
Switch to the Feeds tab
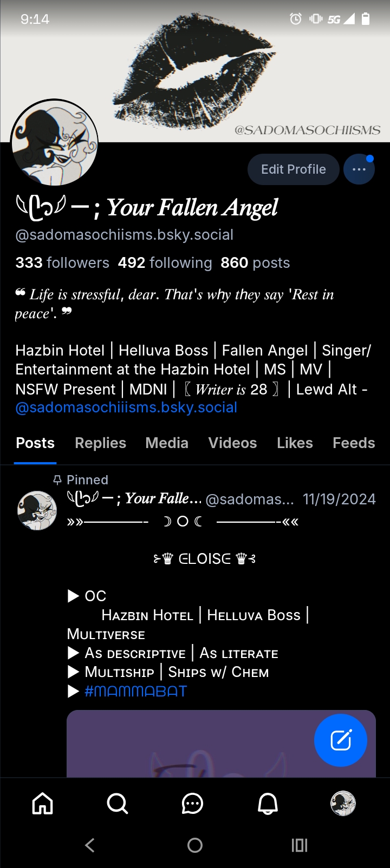(354, 443)
